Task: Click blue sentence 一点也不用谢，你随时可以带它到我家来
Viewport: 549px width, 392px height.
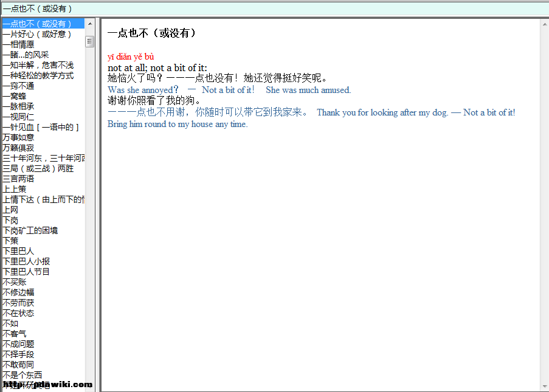Action: [209, 112]
